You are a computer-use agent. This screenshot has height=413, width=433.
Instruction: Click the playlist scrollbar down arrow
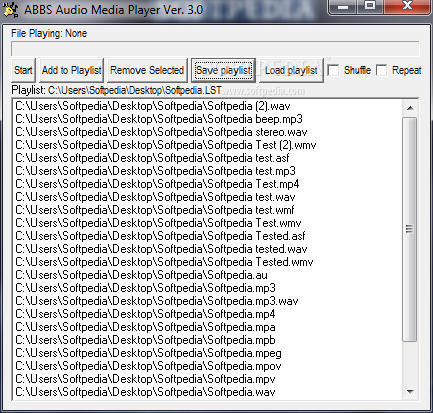[410, 391]
